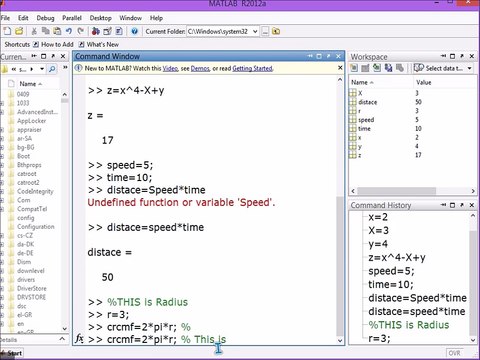Viewport: 480px width, 360px height.
Task: Click Delete variable icon in Workspace
Action: coord(400,68)
